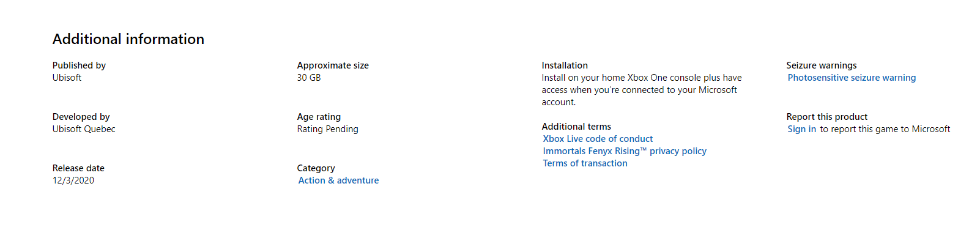Click the Sign in link
This screenshot has width=980, height=230.
pos(801,129)
